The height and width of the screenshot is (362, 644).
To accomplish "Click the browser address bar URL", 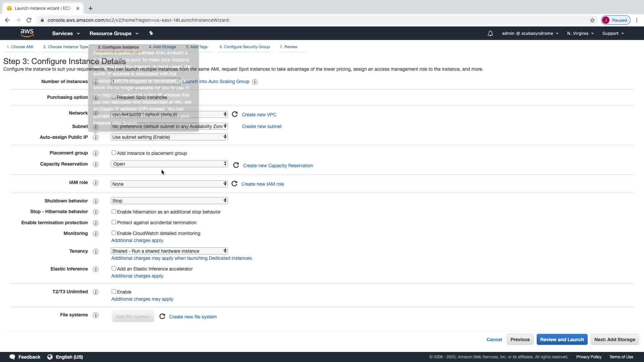I will pyautogui.click(x=139, y=20).
